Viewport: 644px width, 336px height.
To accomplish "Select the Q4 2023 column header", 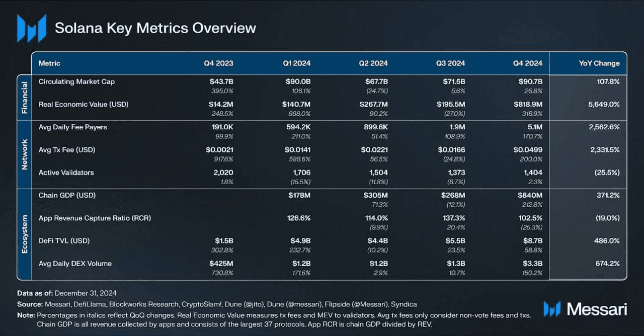I will (x=218, y=63).
